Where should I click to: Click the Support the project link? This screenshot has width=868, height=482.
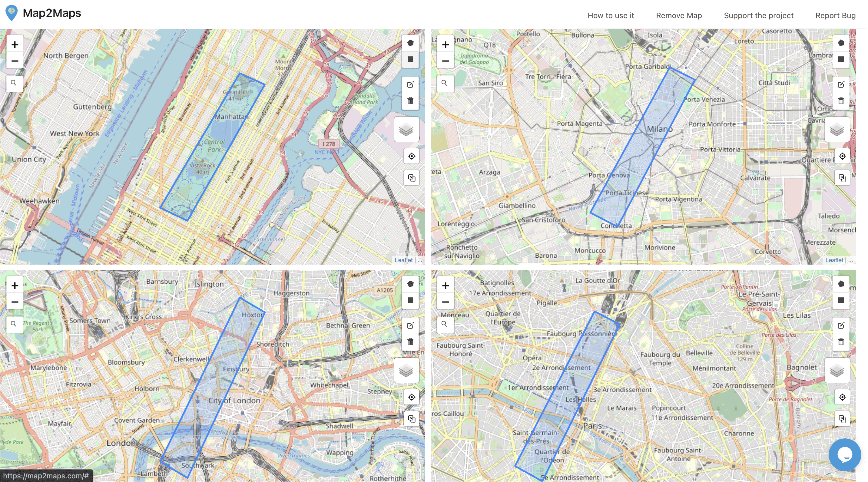(759, 15)
